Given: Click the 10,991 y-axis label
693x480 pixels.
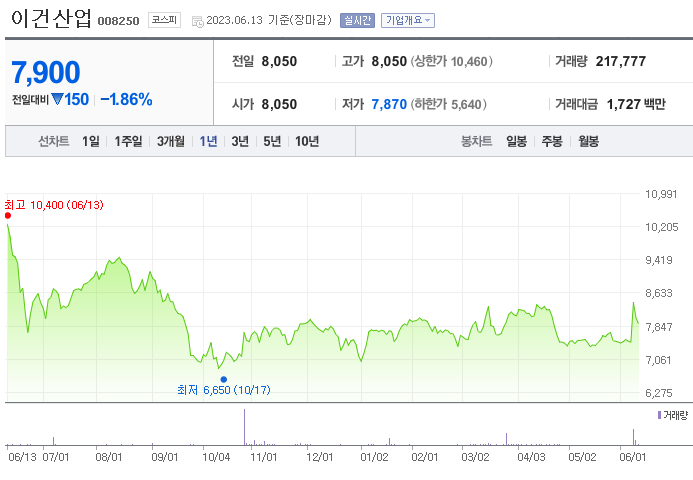Looking at the screenshot, I should click(x=661, y=194).
